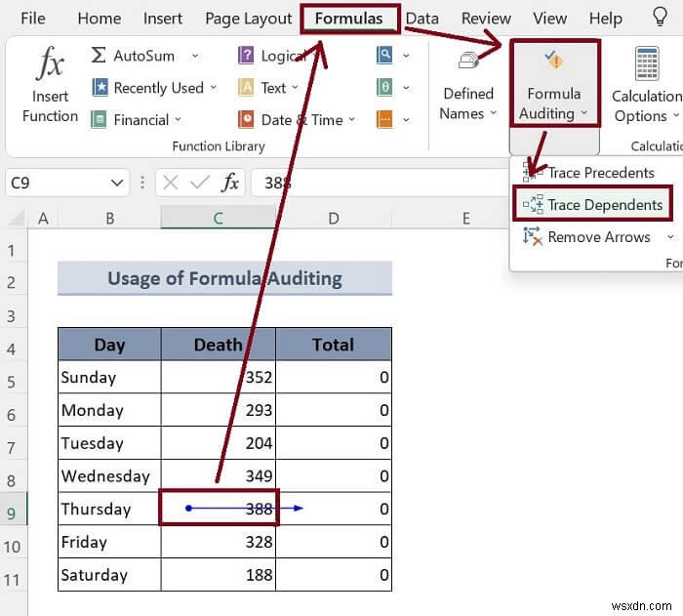
Task: Open the Help tab
Action: (x=606, y=19)
